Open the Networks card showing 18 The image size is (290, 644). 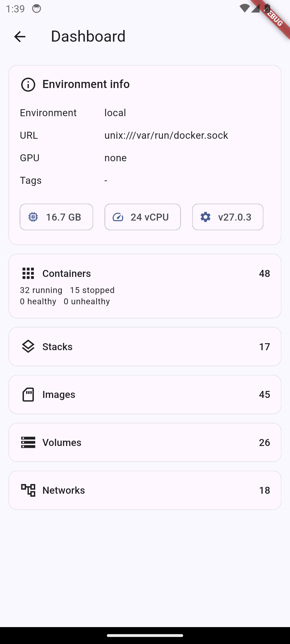tap(145, 490)
